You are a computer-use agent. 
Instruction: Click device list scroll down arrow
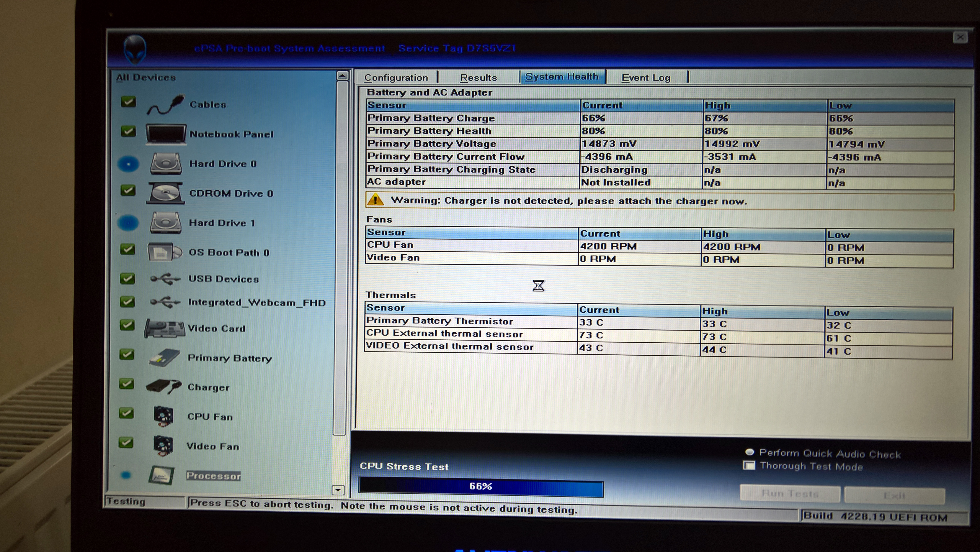338,490
